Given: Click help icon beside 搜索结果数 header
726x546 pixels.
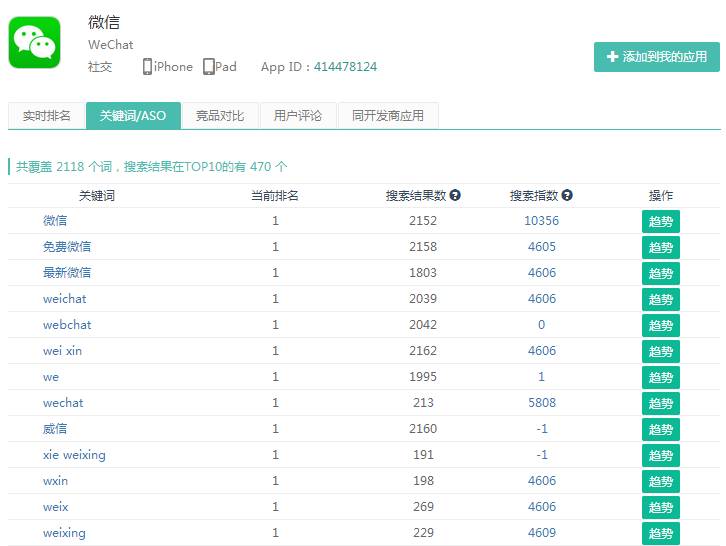Looking at the screenshot, I should (455, 195).
